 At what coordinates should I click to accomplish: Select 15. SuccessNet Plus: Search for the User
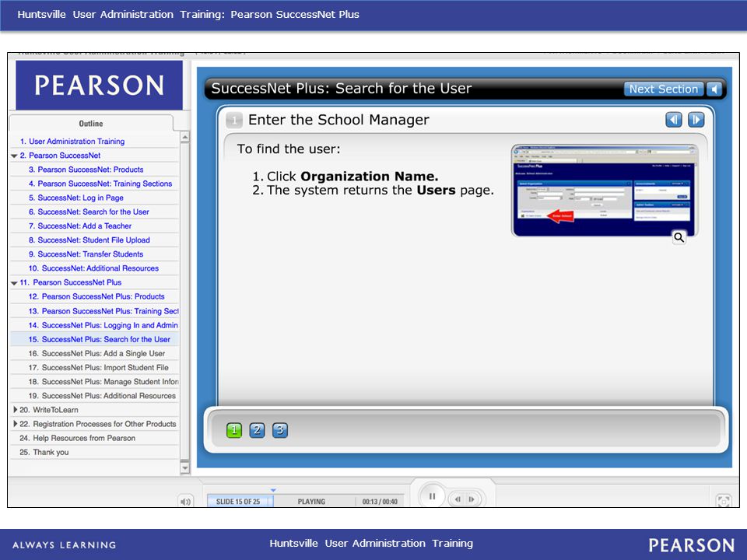click(94, 340)
